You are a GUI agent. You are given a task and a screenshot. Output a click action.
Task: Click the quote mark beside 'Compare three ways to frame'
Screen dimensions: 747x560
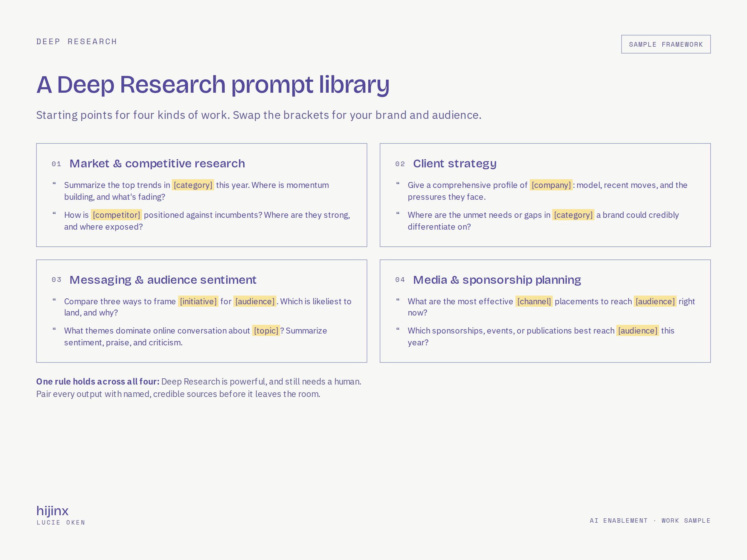[54, 300]
